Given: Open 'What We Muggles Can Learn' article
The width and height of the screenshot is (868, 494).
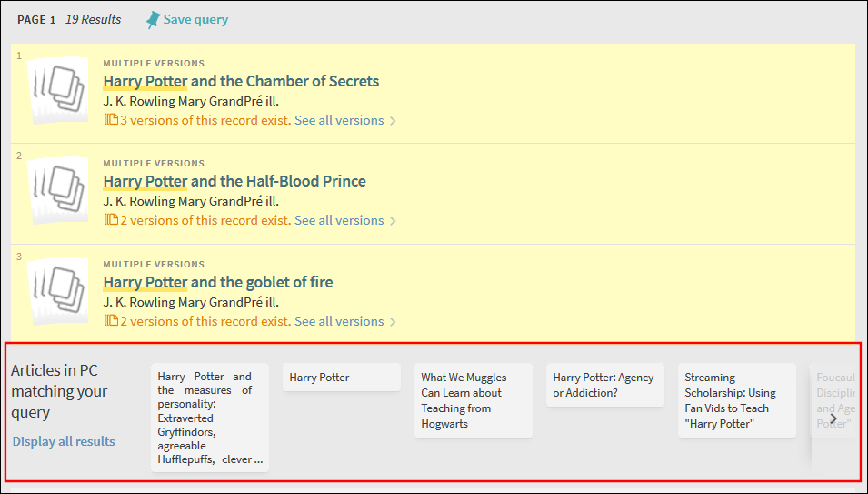Looking at the screenshot, I should pos(474,400).
